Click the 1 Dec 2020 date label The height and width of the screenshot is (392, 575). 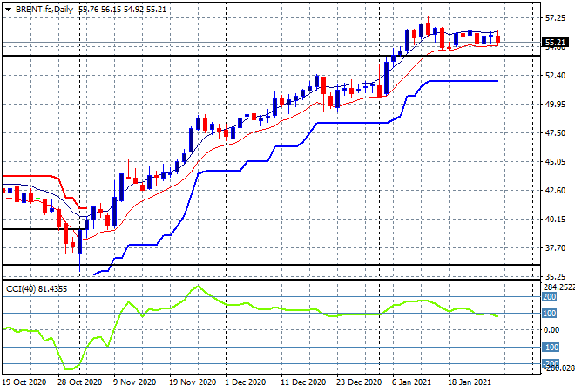[246, 382]
